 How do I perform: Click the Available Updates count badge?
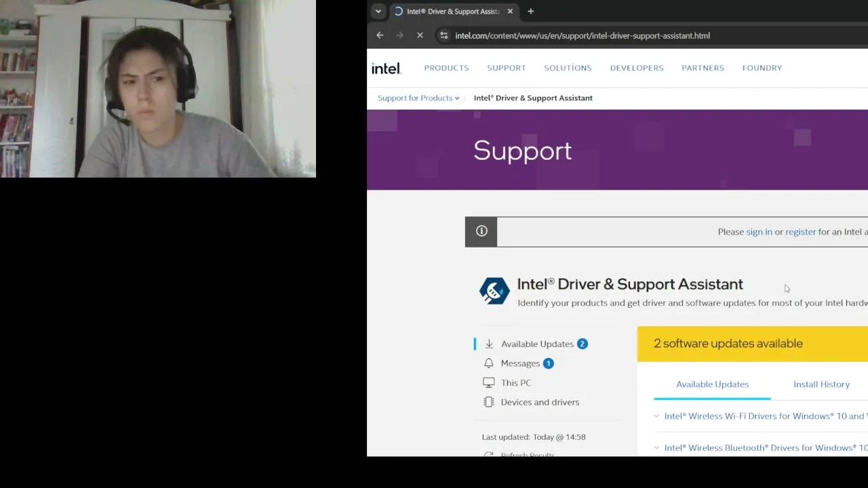[582, 344]
